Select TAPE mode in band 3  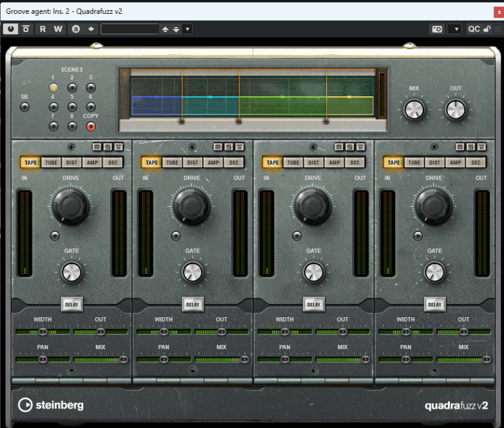[x=273, y=162]
